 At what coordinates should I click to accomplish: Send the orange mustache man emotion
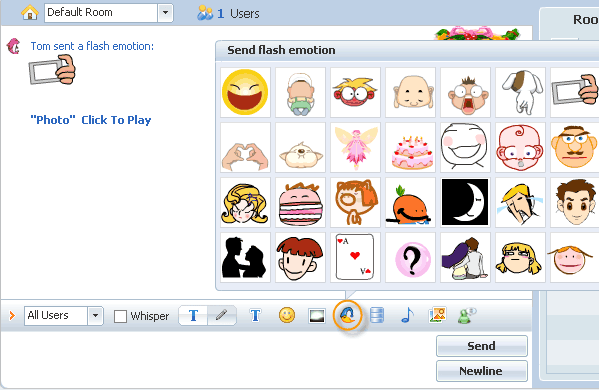tap(575, 147)
